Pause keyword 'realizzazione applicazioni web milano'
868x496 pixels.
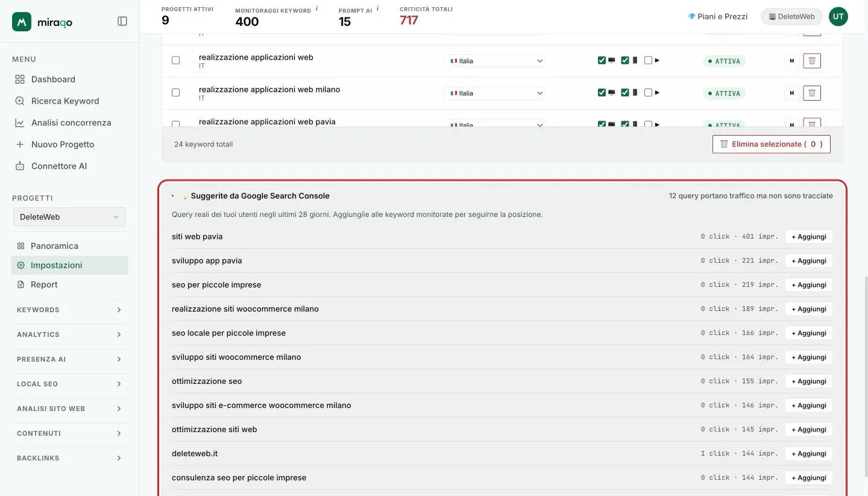(x=791, y=93)
